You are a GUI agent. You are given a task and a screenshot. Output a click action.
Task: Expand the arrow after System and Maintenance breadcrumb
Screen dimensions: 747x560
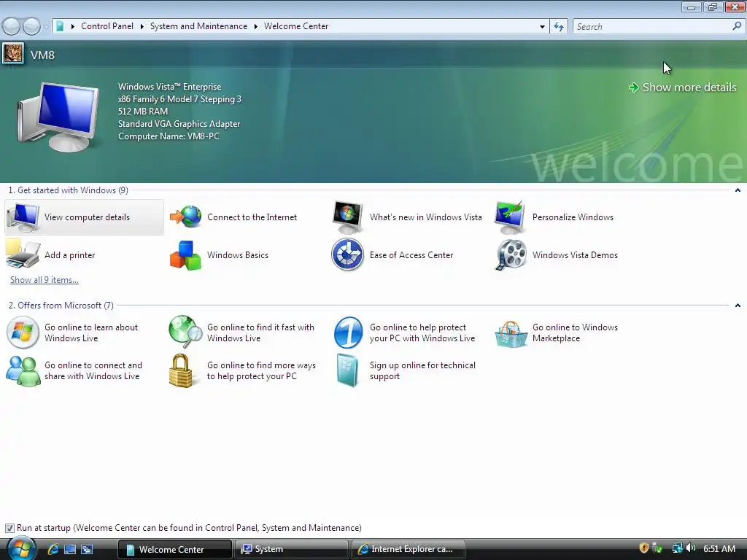click(x=256, y=26)
